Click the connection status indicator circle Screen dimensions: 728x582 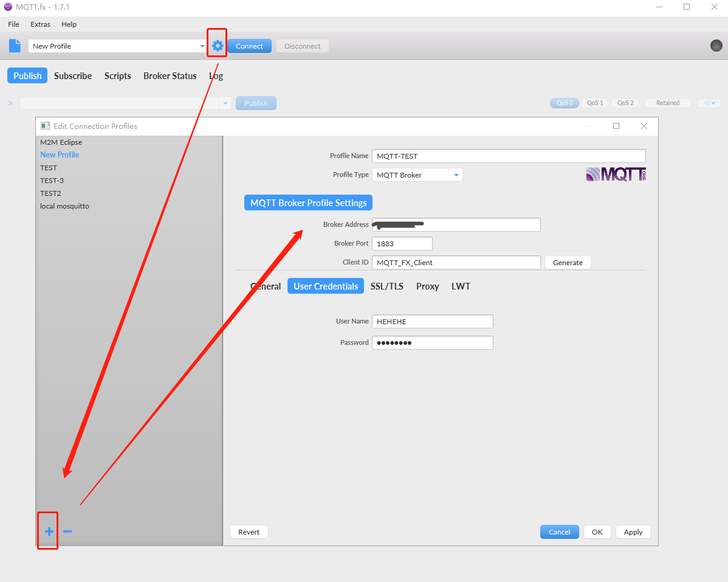716,46
